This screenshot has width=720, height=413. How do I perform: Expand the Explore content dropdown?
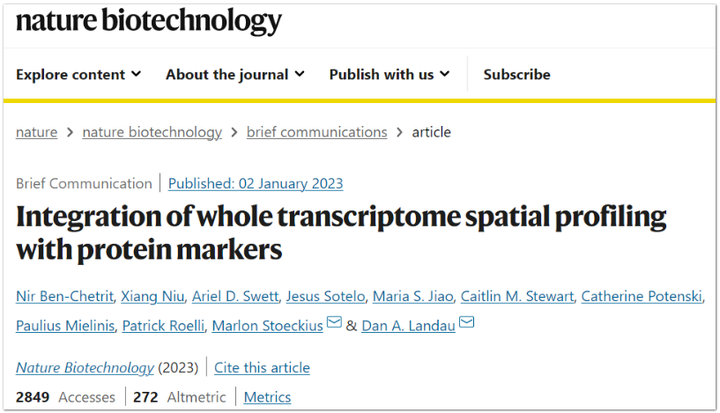(79, 74)
